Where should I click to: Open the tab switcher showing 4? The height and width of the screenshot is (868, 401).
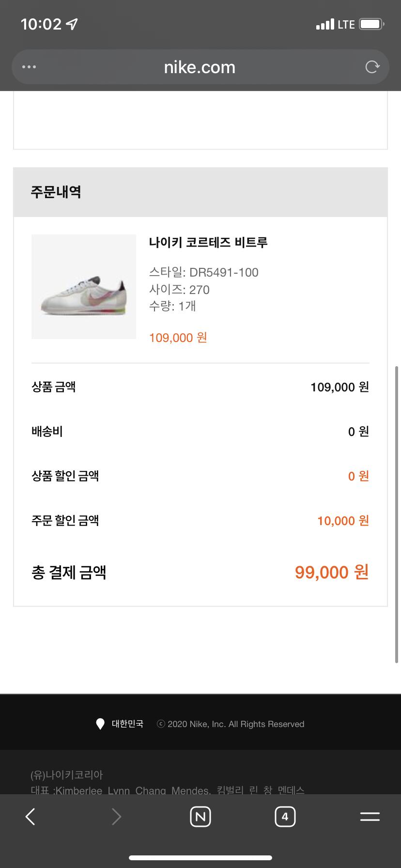(285, 817)
